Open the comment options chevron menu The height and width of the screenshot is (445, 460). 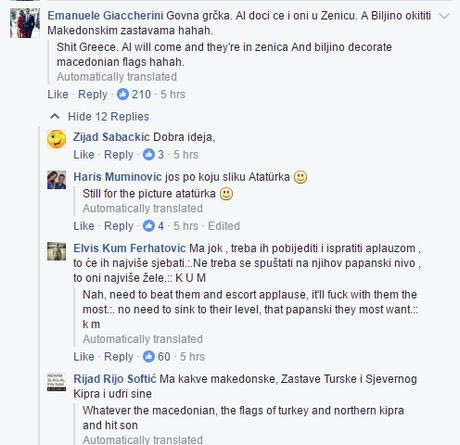pyautogui.click(x=444, y=16)
